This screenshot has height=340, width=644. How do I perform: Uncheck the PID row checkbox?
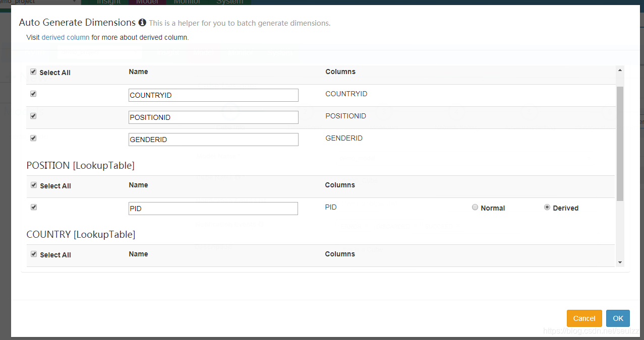pos(34,207)
